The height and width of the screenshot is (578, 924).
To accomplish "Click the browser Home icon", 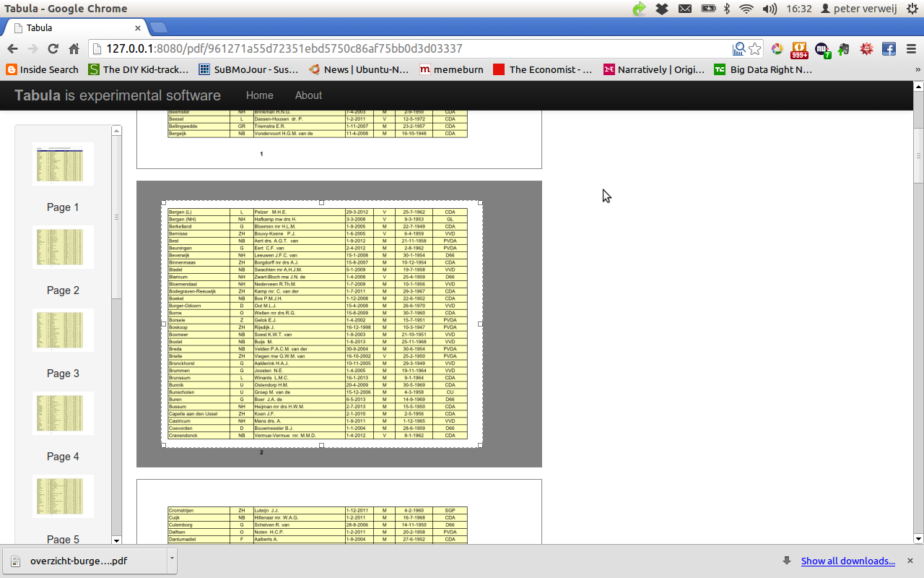I will (74, 48).
